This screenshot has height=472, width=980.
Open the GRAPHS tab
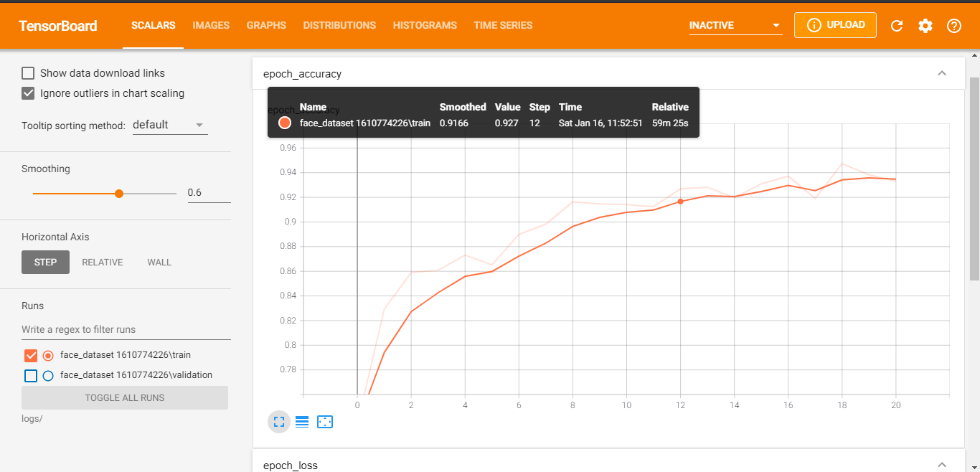coord(266,25)
